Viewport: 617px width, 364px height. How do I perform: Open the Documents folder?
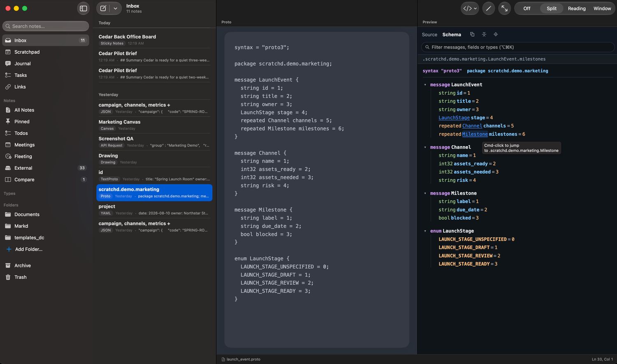[46, 214]
